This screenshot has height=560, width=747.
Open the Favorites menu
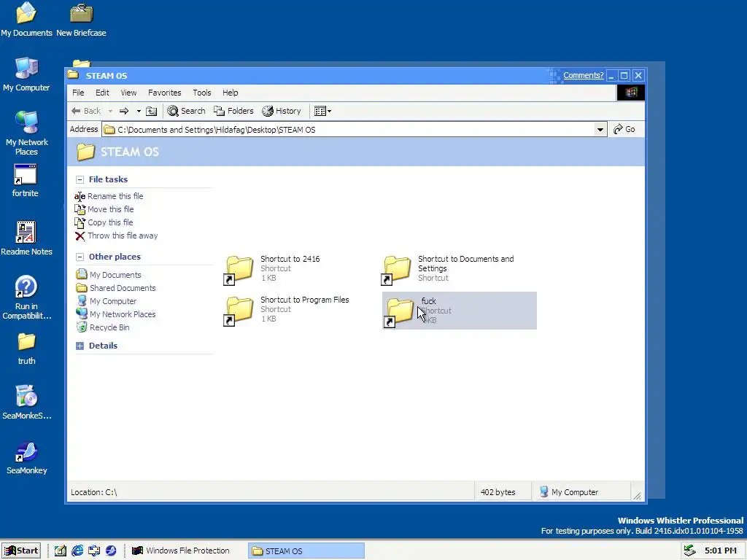[164, 93]
